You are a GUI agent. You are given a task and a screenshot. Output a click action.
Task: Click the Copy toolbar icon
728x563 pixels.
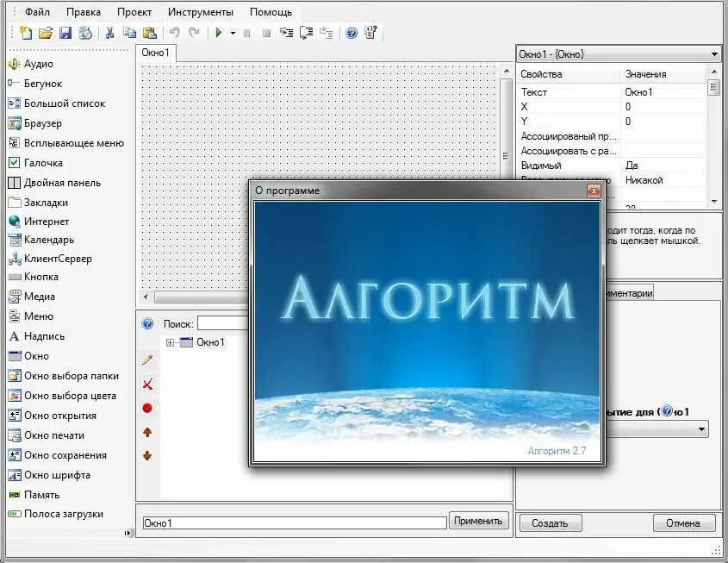point(129,33)
